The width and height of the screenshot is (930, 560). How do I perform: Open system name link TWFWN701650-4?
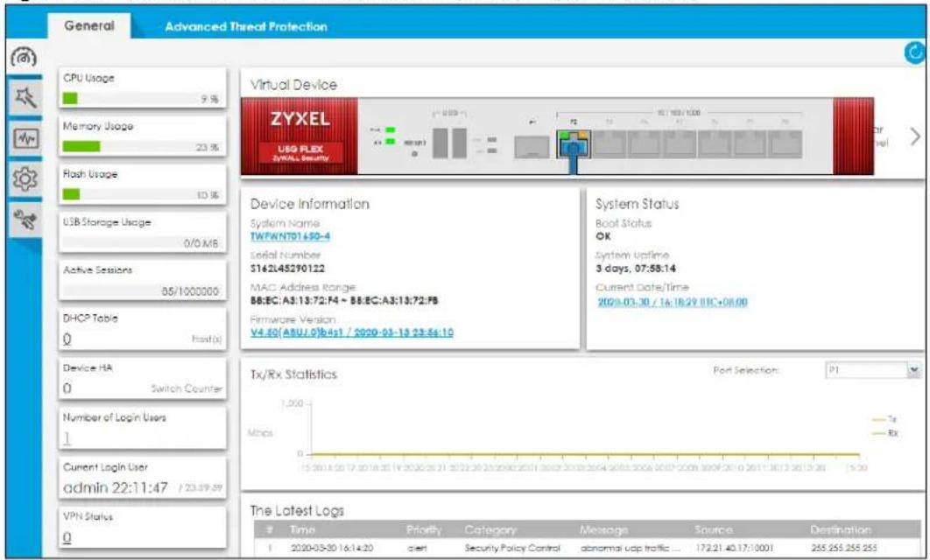pos(290,236)
